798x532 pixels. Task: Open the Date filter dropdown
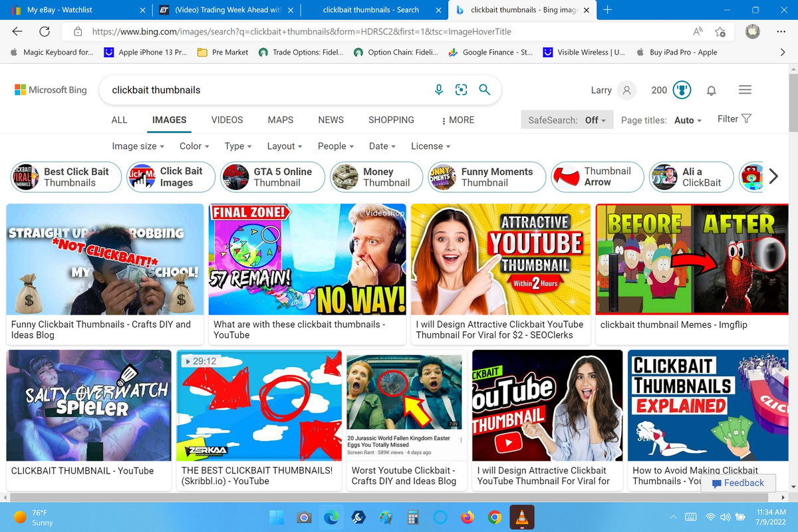tap(382, 146)
